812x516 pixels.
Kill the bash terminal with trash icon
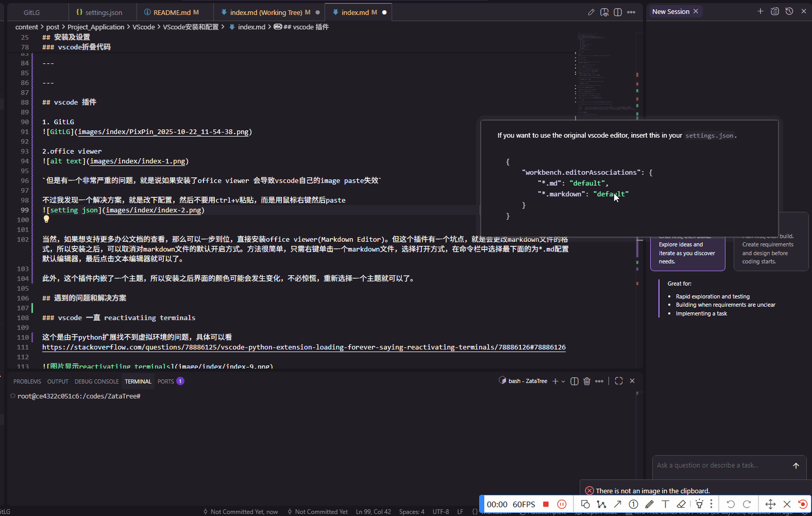pyautogui.click(x=587, y=381)
